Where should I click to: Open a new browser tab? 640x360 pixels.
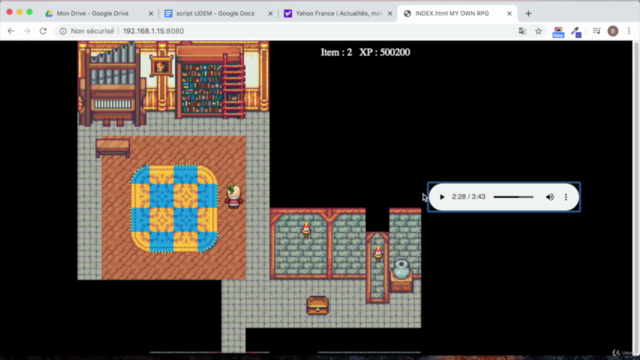pos(529,13)
